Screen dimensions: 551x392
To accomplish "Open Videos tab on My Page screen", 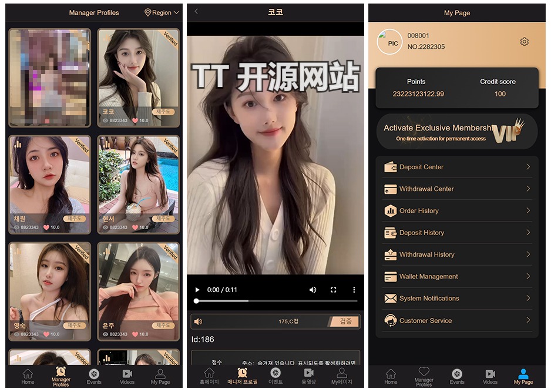I will (490, 377).
